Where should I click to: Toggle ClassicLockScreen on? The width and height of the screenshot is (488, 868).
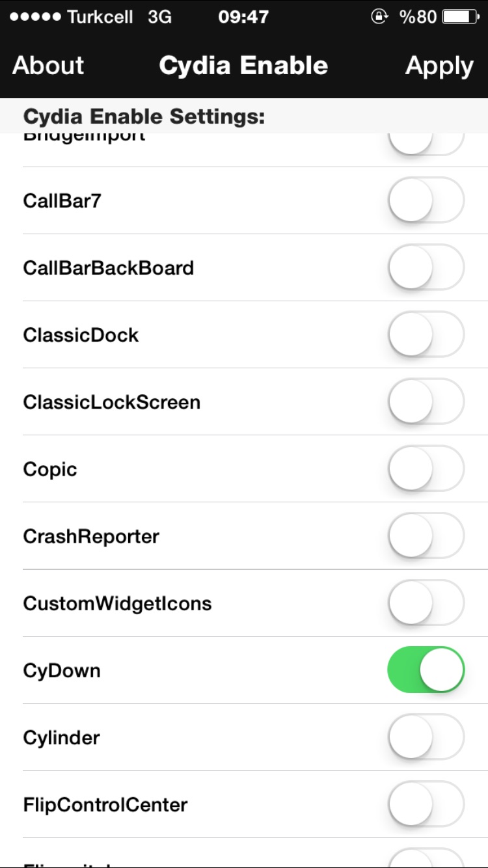click(426, 401)
